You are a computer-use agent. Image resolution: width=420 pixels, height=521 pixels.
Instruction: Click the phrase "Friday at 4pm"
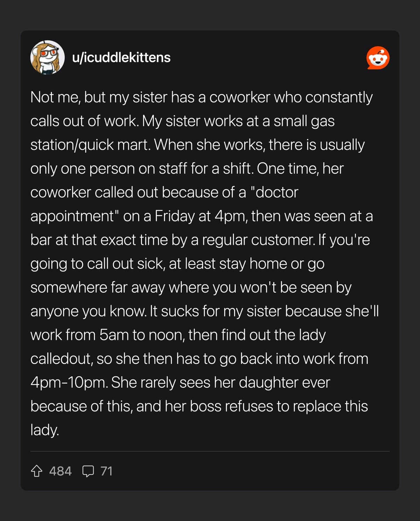[x=200, y=216]
